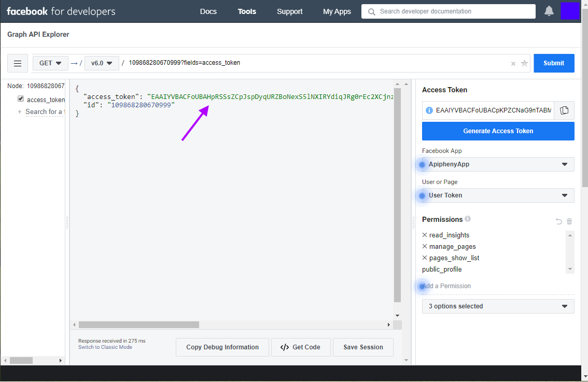This screenshot has height=382, width=588.
Task: Click the response scroll right arrow
Action: coord(389,324)
